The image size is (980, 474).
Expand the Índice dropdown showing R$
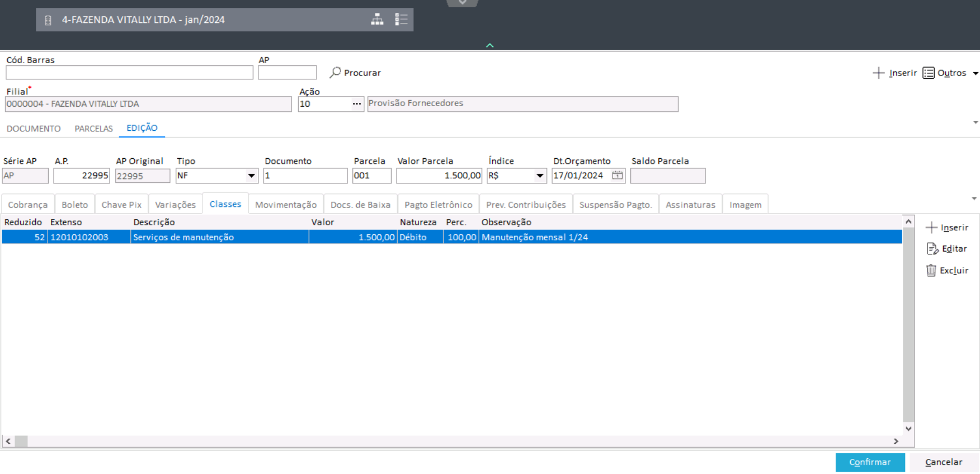click(539, 176)
